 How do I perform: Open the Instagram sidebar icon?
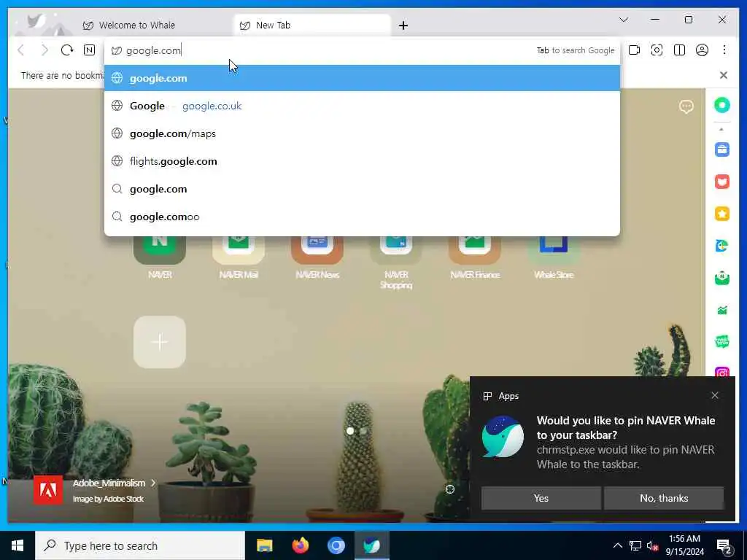[721, 373]
